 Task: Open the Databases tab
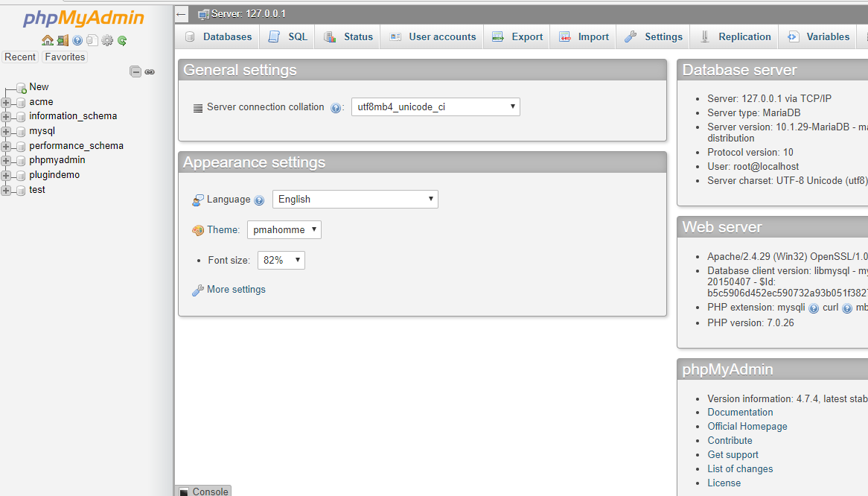coord(218,37)
